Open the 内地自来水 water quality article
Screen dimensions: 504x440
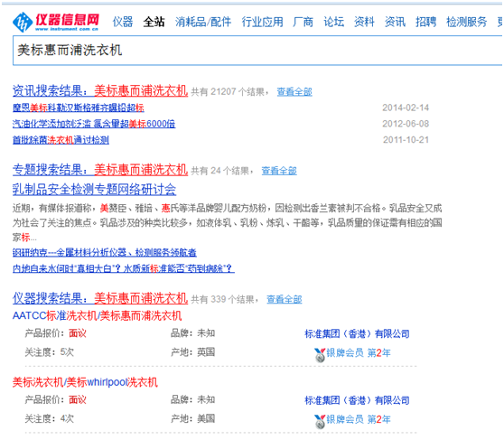click(x=124, y=268)
